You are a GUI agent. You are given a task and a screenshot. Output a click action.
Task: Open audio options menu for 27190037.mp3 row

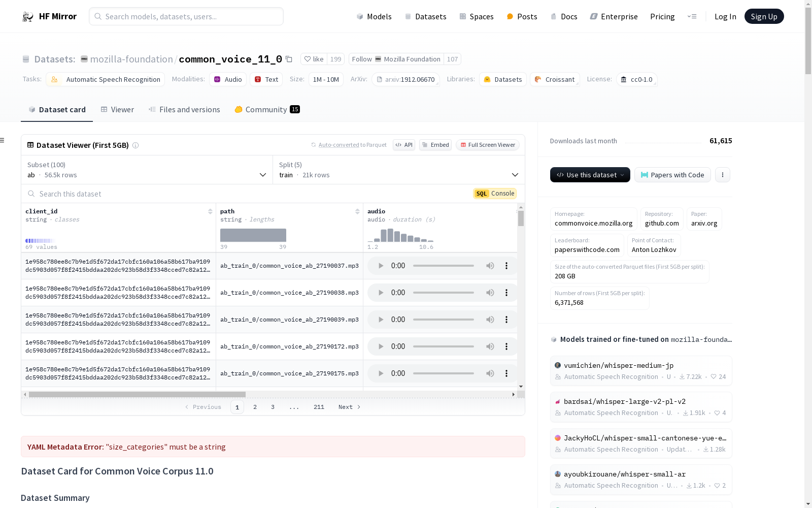[x=506, y=266]
